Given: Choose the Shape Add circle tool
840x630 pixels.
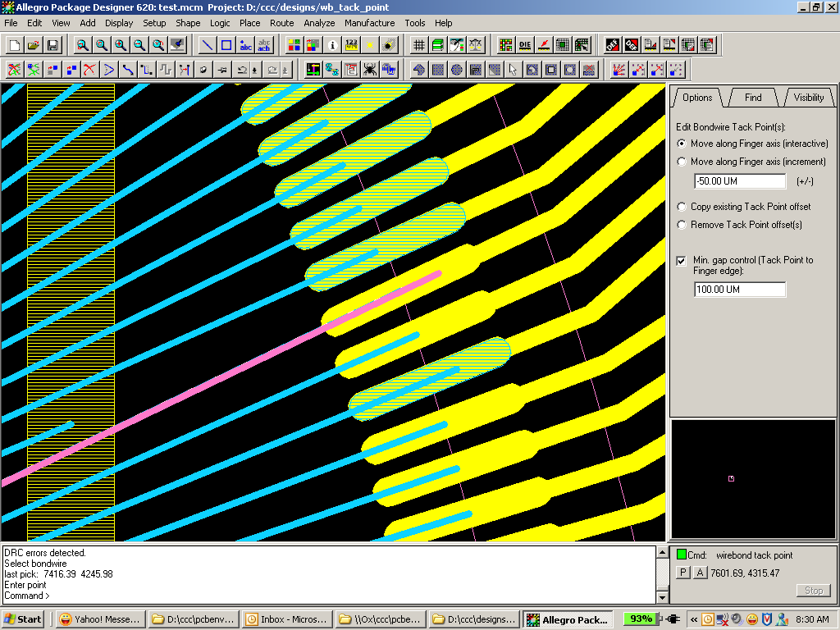Looking at the screenshot, I should click(x=456, y=70).
